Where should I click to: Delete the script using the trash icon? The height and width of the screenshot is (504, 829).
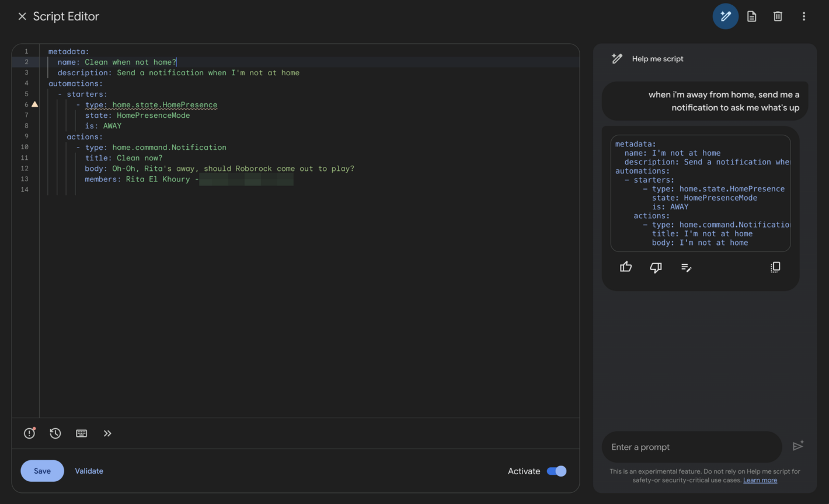point(778,16)
